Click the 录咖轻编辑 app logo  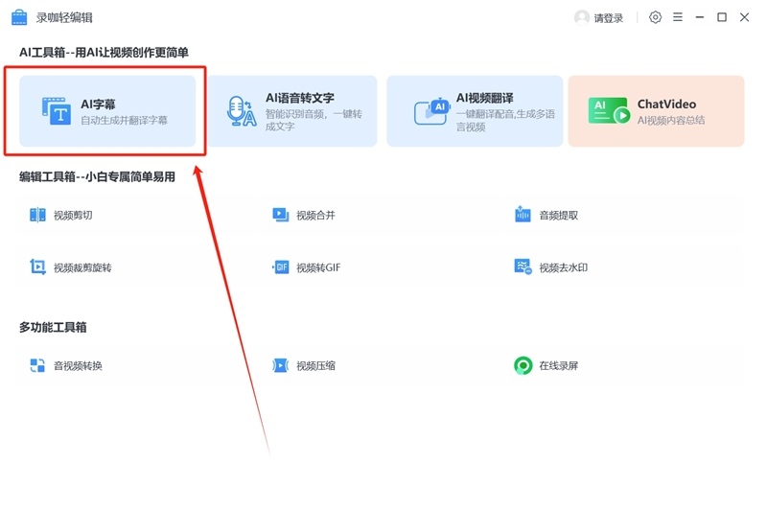click(x=19, y=17)
